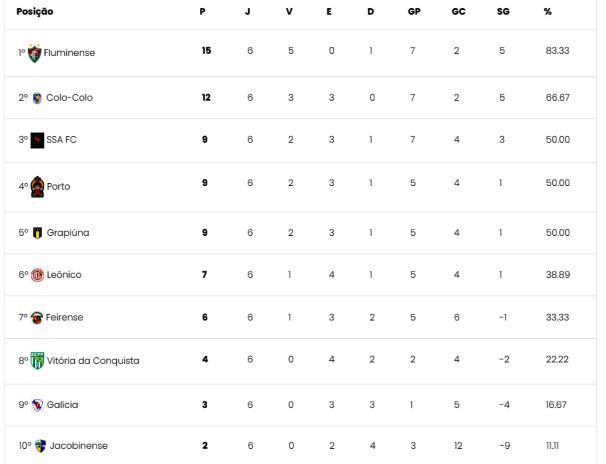Click the SSA FC black logo
The height and width of the screenshot is (464, 606).
click(37, 140)
